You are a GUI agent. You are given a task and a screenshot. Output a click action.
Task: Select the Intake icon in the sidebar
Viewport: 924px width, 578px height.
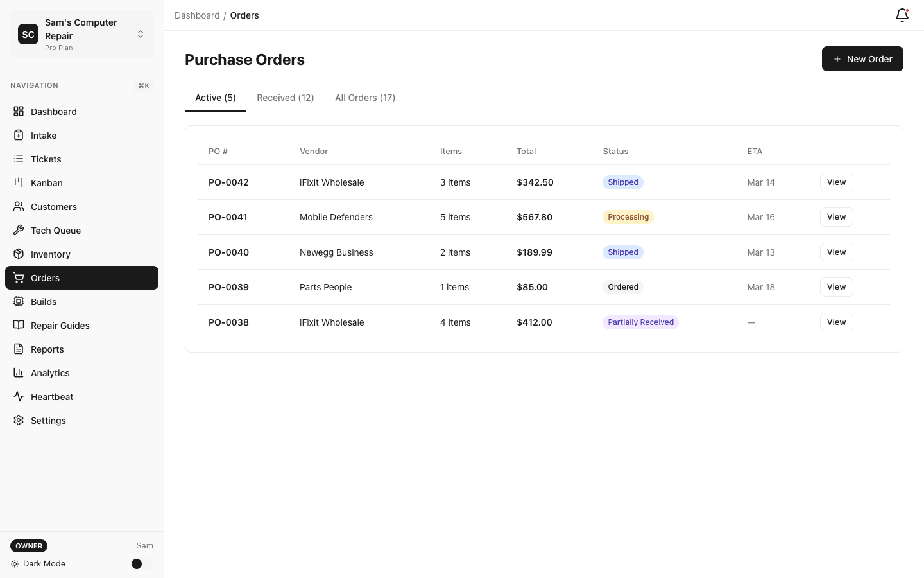click(19, 135)
